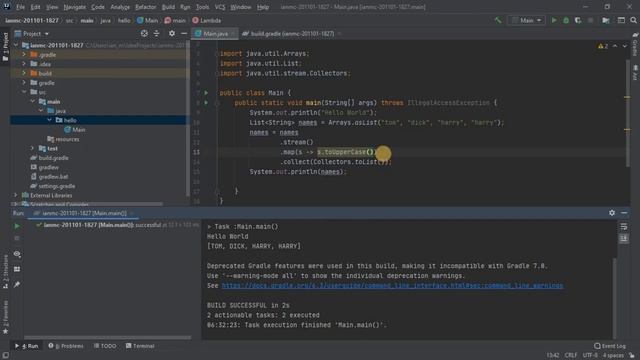Screen dimensions: 640x360
Task: Click the run gutter arrow beside the main method
Action: [206, 103]
